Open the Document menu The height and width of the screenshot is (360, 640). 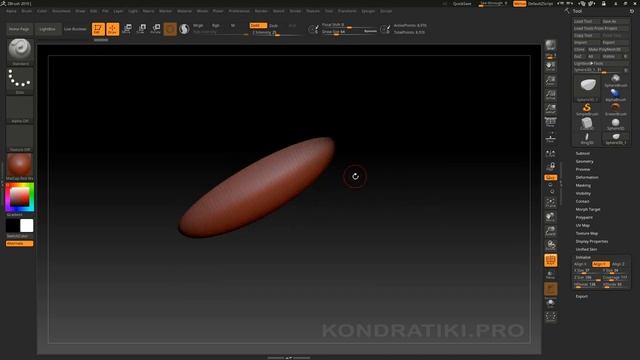(61, 11)
